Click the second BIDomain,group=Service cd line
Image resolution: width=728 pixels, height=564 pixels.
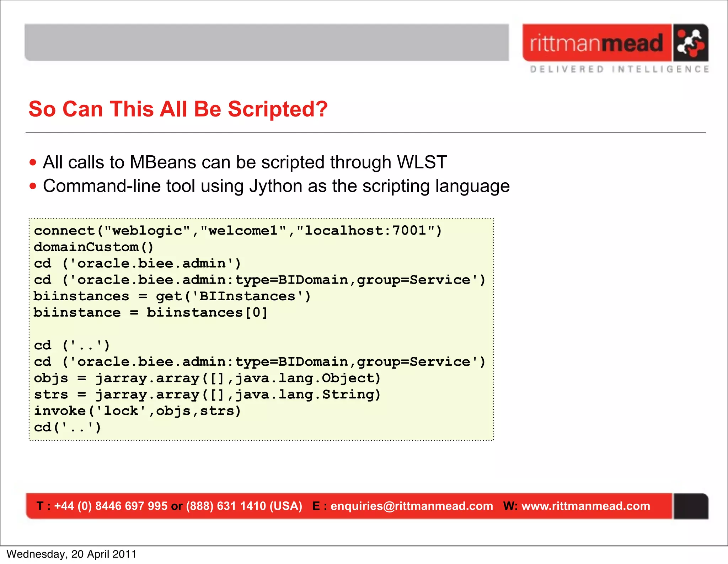[x=260, y=361]
